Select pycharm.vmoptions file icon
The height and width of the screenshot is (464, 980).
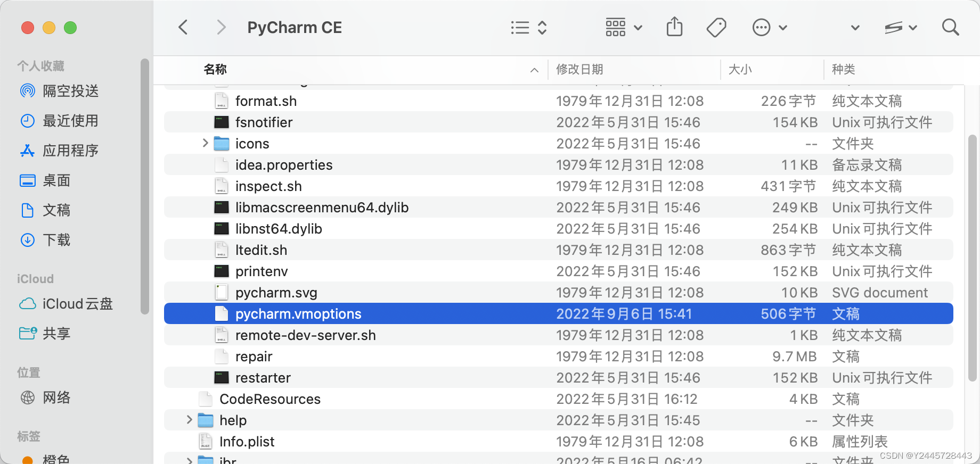(x=222, y=313)
